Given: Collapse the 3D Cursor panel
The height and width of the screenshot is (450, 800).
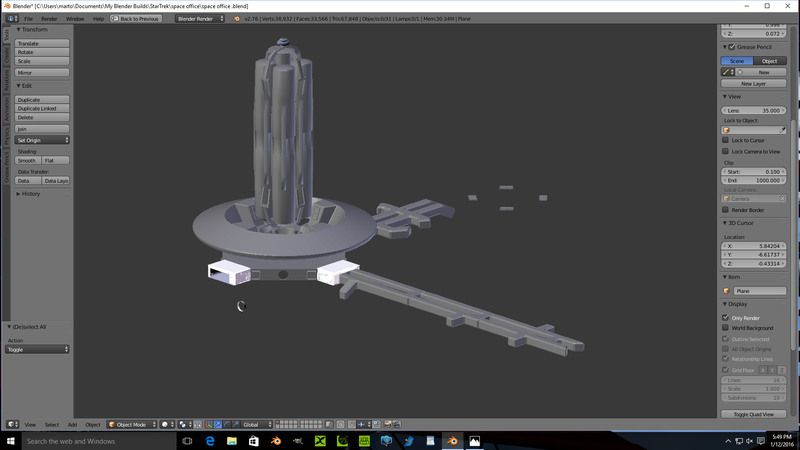Looking at the screenshot, I should (x=738, y=223).
